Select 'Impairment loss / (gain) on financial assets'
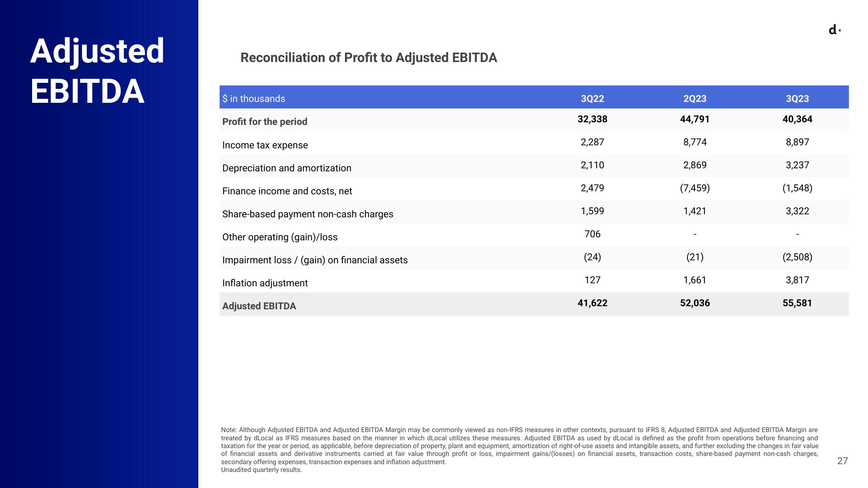 315,260
